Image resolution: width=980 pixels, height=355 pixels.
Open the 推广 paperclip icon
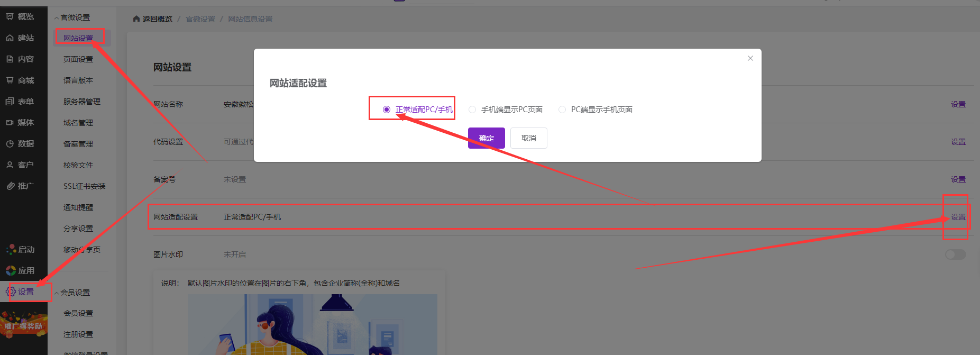10,186
